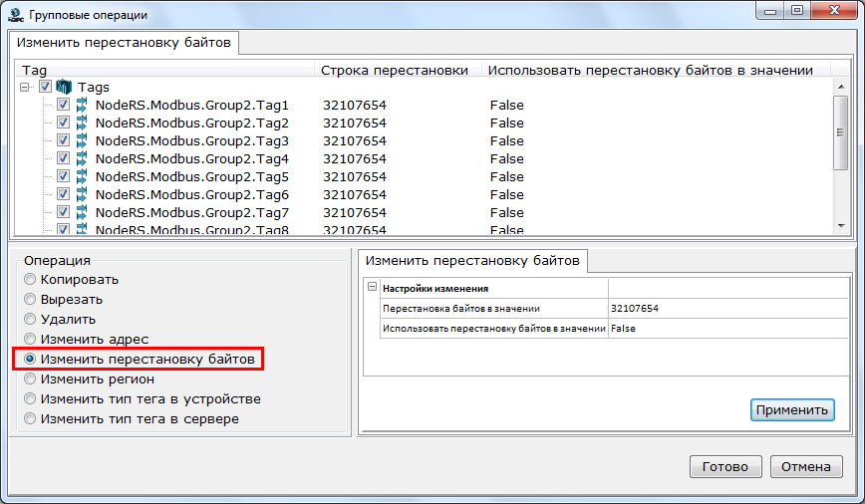The image size is (865, 504).
Task: Select the Копировать radio option
Action: [x=30, y=280]
